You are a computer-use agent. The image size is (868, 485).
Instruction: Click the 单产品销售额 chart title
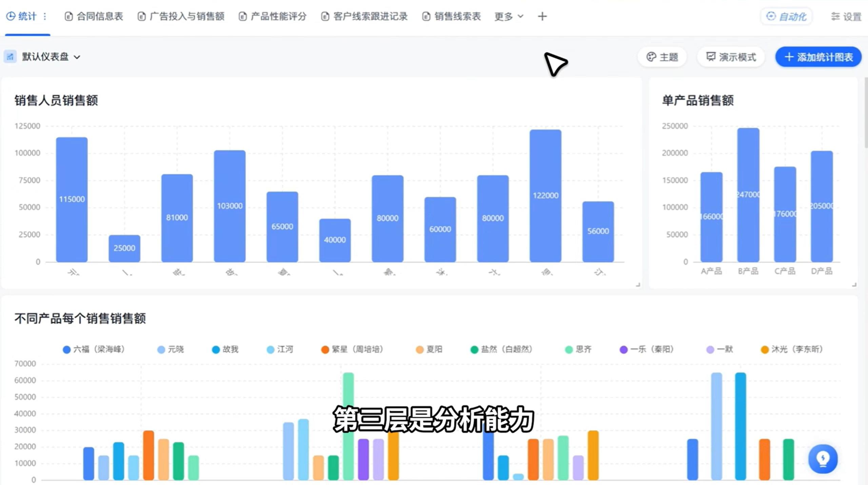698,100
